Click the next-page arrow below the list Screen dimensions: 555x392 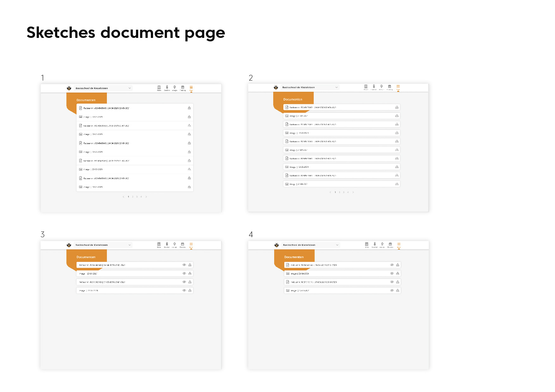point(146,196)
